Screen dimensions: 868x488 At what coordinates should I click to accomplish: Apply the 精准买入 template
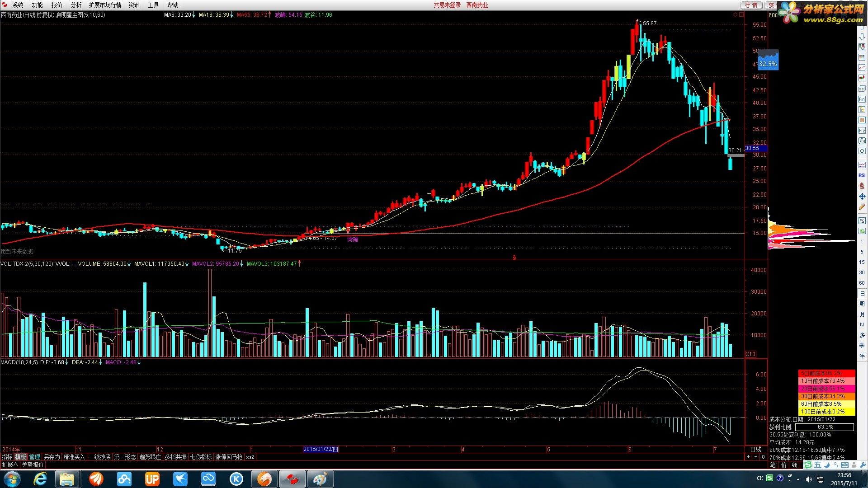point(74,457)
